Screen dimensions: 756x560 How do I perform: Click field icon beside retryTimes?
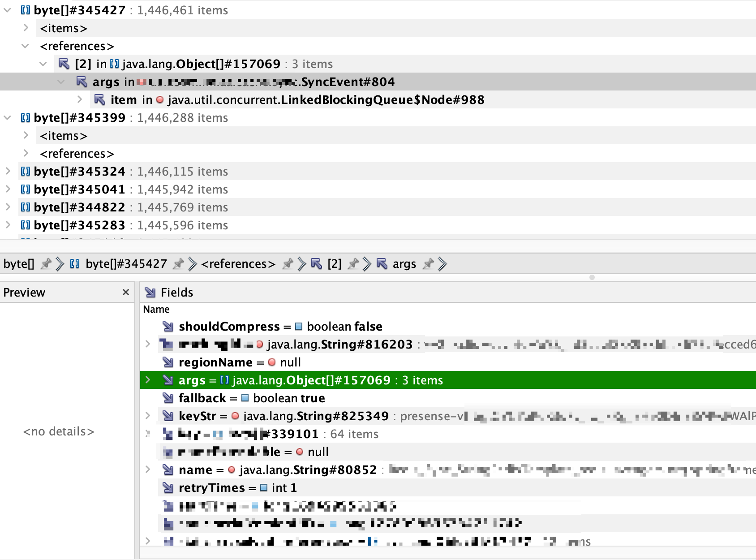pyautogui.click(x=168, y=488)
